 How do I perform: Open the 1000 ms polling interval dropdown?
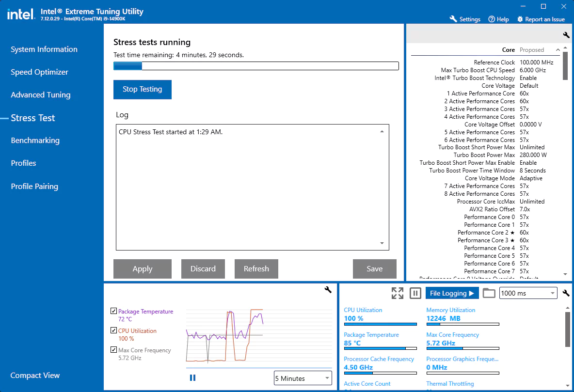click(x=528, y=293)
